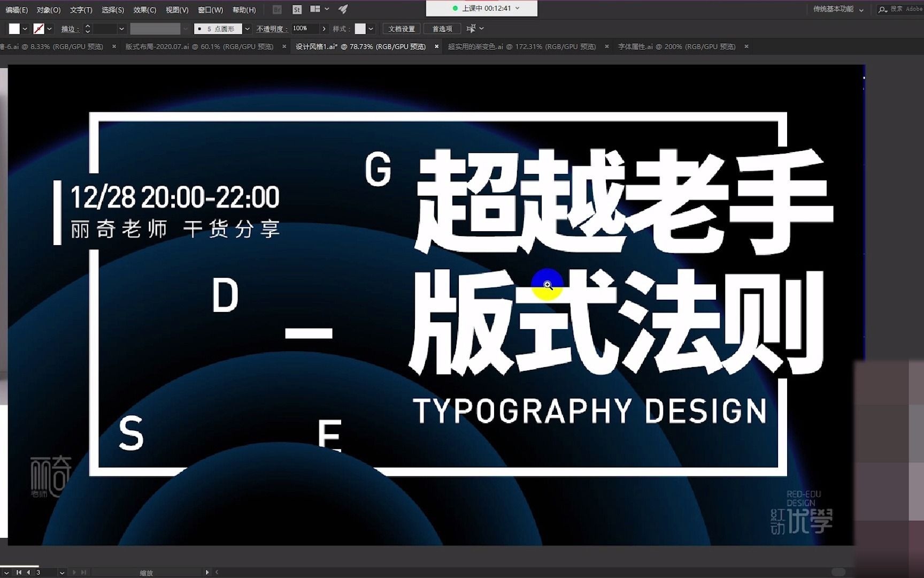Click the Adobe Stock (St) icon
Screen dimensions: 924x578
click(x=297, y=9)
